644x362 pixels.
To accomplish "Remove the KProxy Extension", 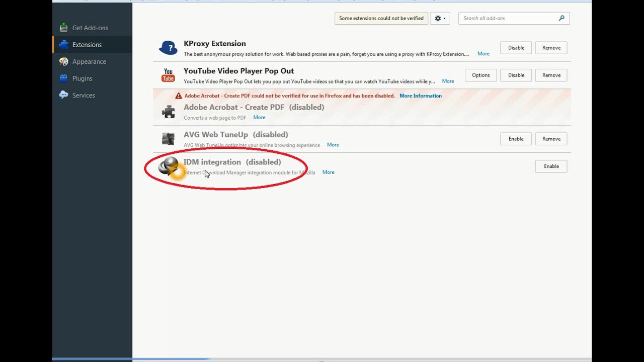I will tap(551, 48).
